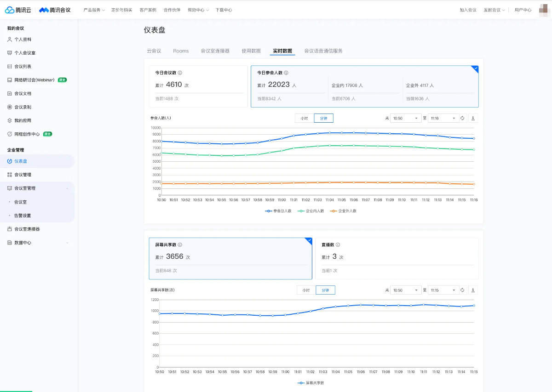This screenshot has width=552, height=392.
Task: Switch to the 会议语音通信服务 tab
Action: pyautogui.click(x=323, y=51)
